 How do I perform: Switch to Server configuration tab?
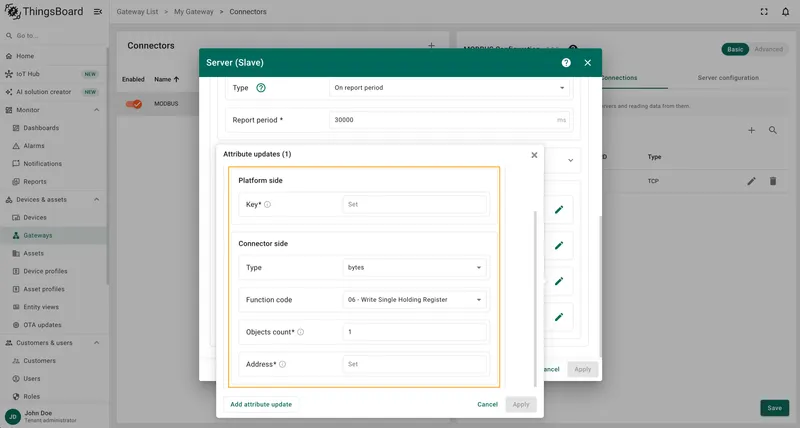[x=728, y=78]
